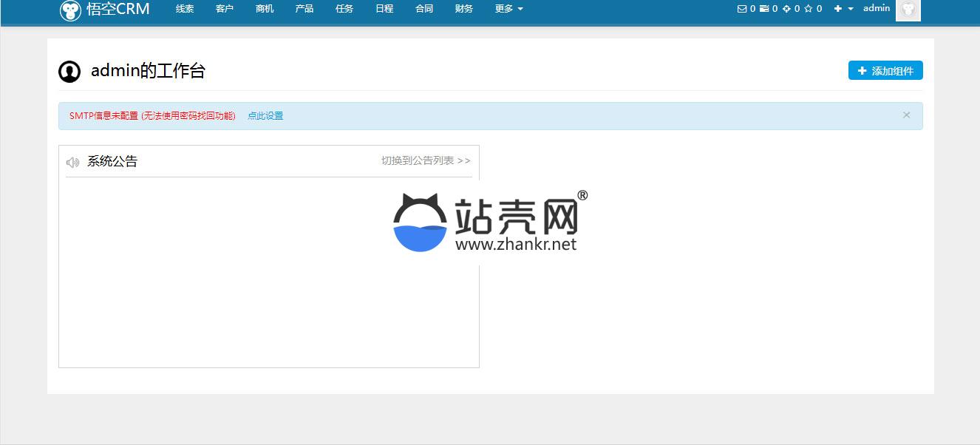This screenshot has width=980, height=445.
Task: Click the crosshair target counter icon
Action: click(786, 9)
